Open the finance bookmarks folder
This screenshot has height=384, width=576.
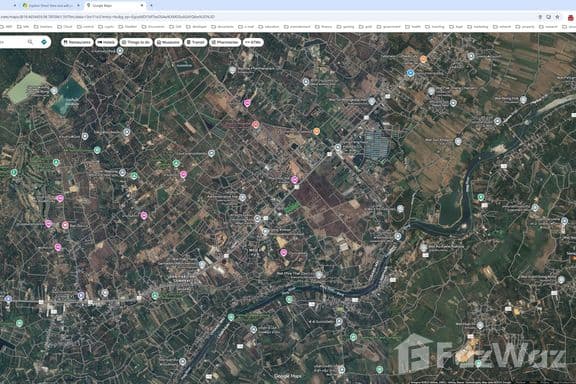tap(323, 27)
